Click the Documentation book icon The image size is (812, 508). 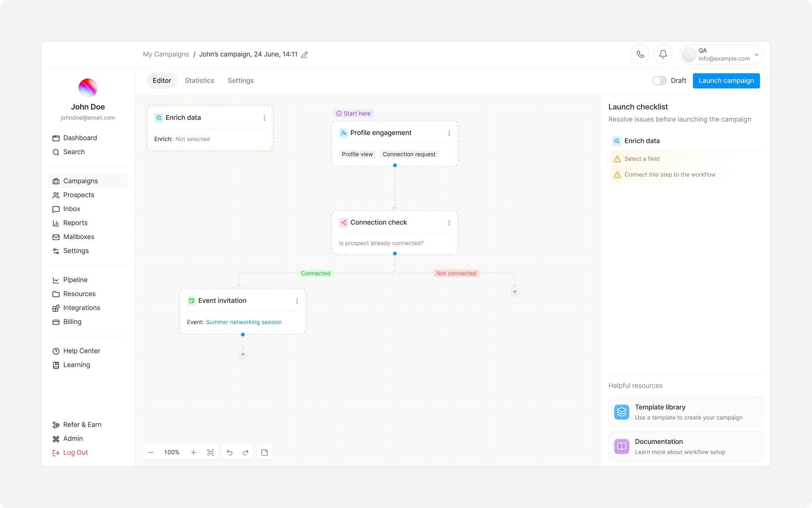click(x=622, y=446)
